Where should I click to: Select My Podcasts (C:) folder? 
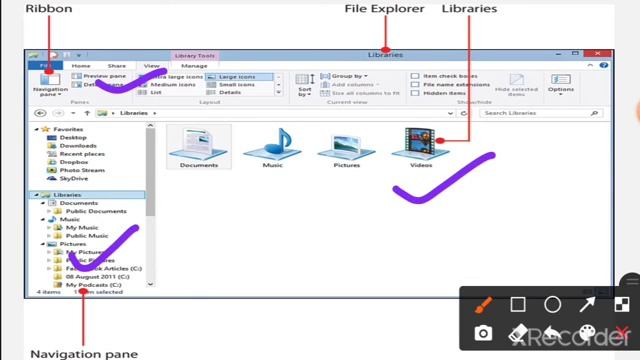pos(88,285)
